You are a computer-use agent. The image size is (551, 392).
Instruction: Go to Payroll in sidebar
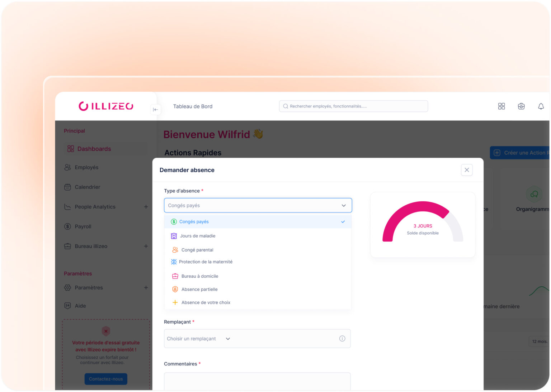pyautogui.click(x=83, y=226)
